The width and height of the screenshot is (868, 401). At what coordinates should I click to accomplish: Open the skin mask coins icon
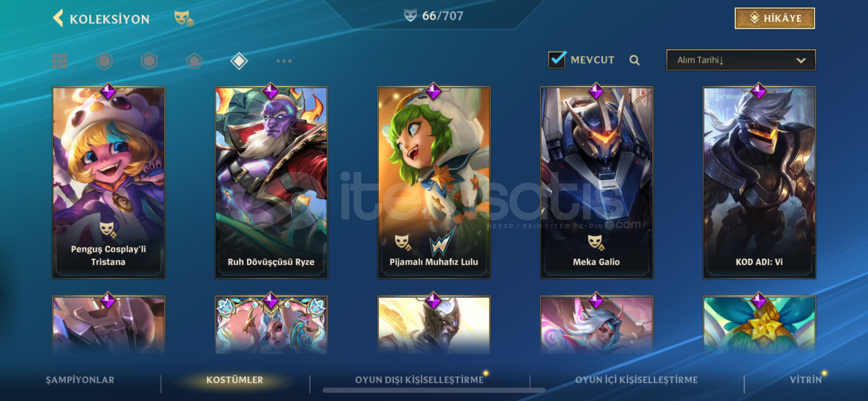tap(184, 18)
